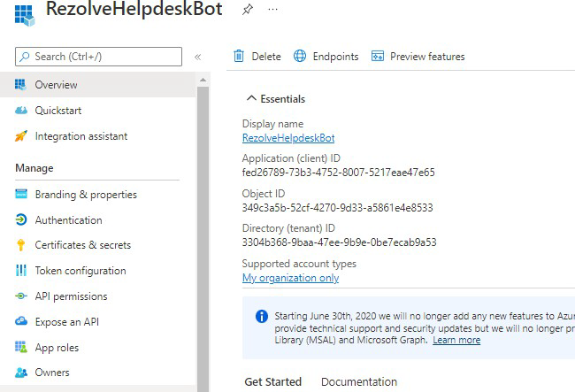Open the RezolveHelpdeskBot display name link
Screen dimensions: 575x392
click(x=288, y=138)
